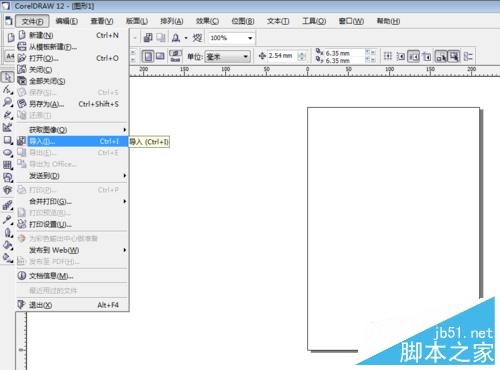The width and height of the screenshot is (500, 370).
Task: Open the 单位 units dropdown
Action: coord(246,56)
